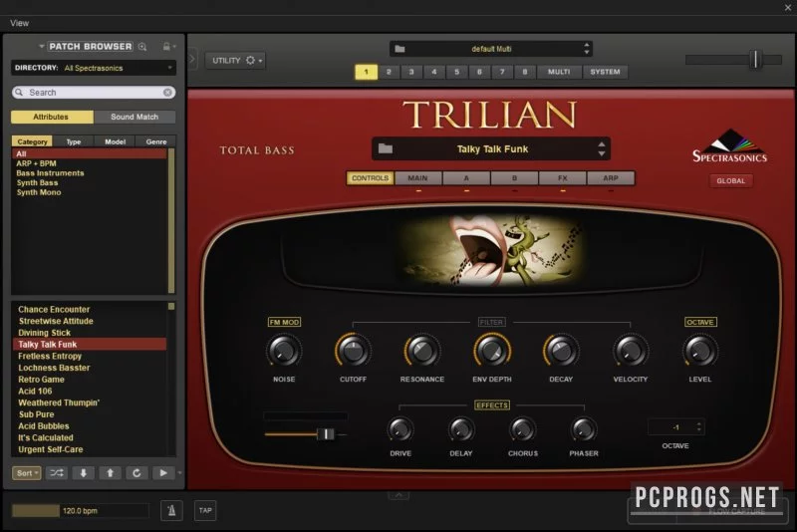Click the 120.0 bpm tempo field
Viewport: 797px width, 532px height.
pyautogui.click(x=81, y=510)
